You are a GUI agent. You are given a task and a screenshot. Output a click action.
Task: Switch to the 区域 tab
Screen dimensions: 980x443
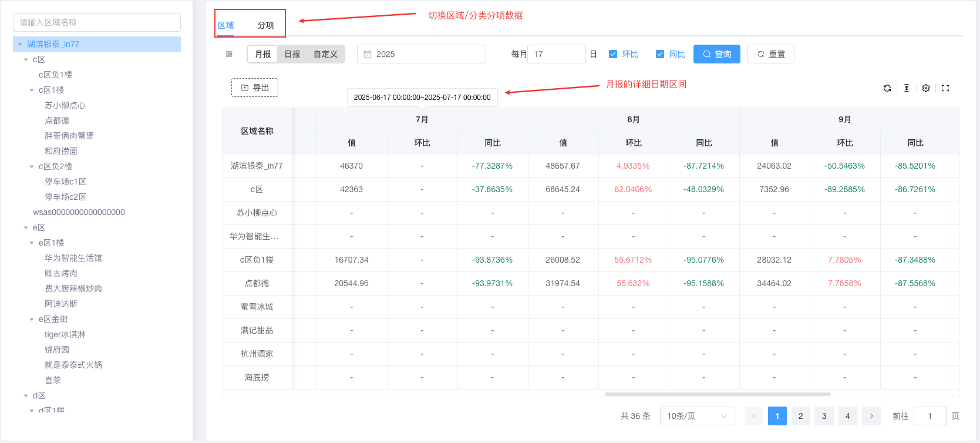(x=226, y=25)
